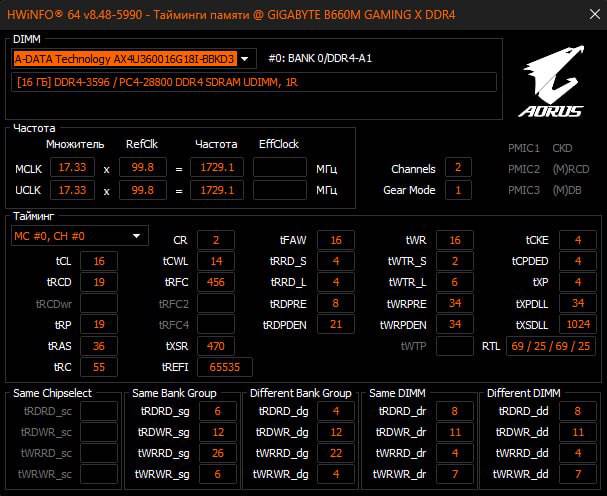
Task: Click the tXSR value 470
Action: (216, 346)
